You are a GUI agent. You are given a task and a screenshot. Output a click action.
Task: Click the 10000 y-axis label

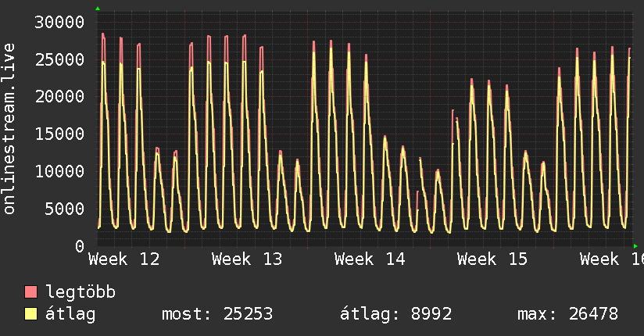pos(59,171)
